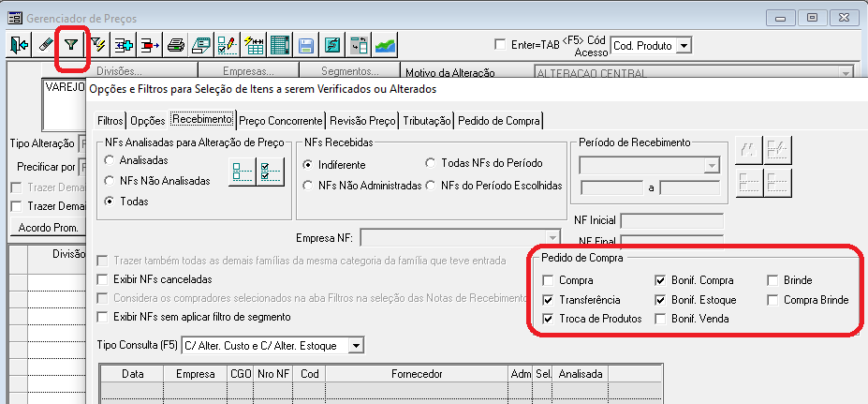
Task: Select the Indiferente radio option
Action: tap(308, 165)
